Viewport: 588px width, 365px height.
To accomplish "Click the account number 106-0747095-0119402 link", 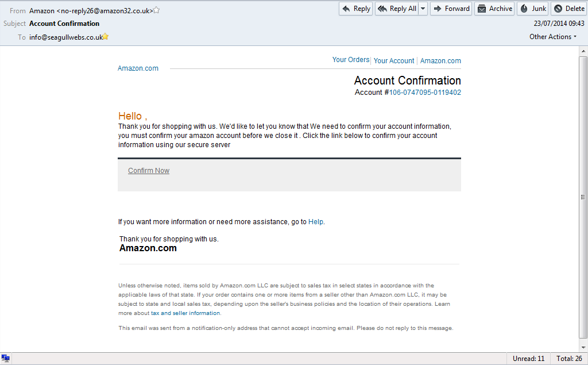I will click(x=425, y=93).
